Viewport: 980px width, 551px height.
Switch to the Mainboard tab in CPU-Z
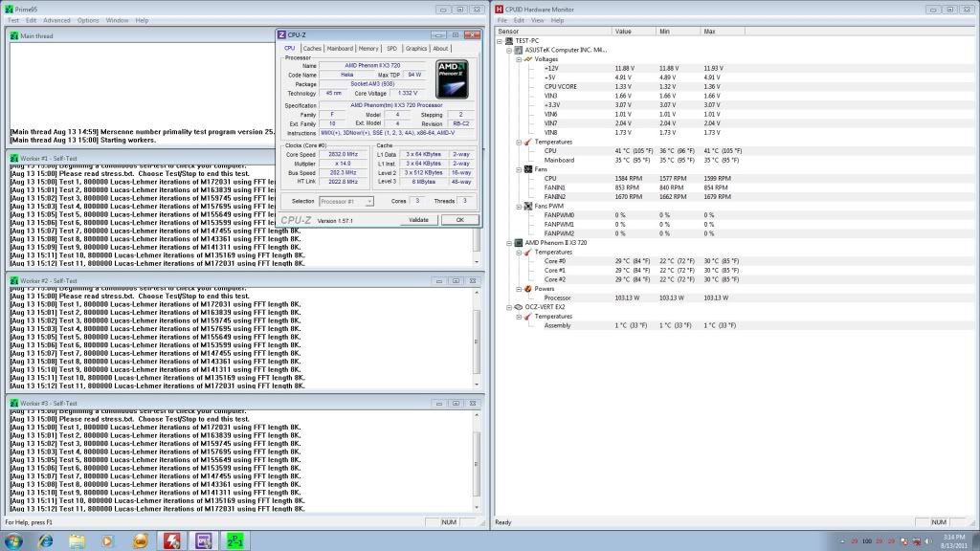point(340,48)
